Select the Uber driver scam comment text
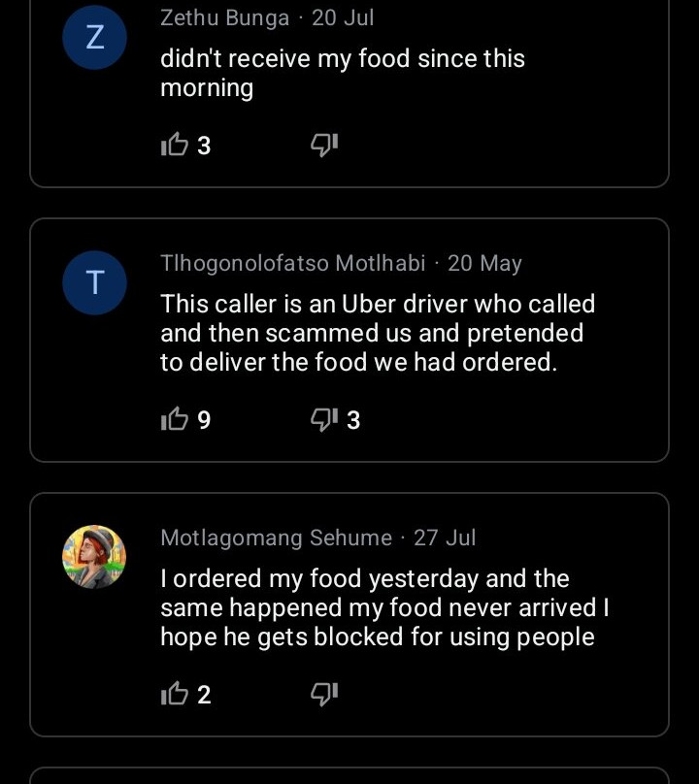Screen dimensions: 699x784 tap(377, 333)
